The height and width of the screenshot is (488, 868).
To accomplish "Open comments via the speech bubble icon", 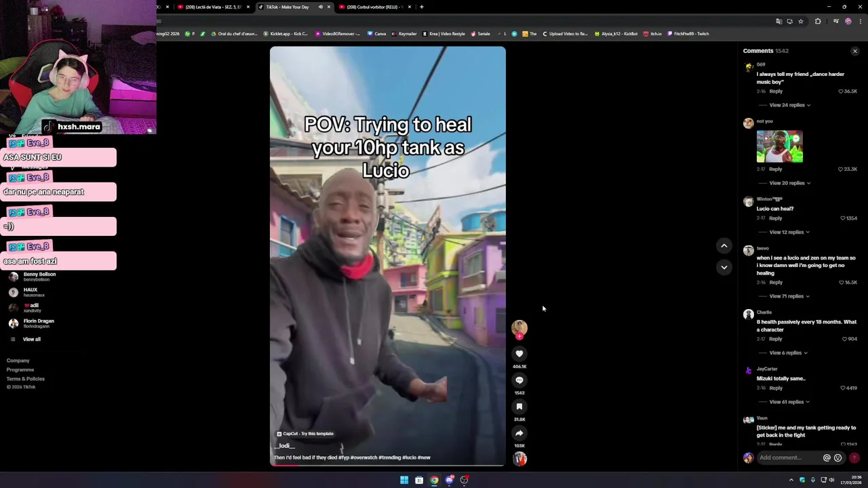I will [519, 380].
